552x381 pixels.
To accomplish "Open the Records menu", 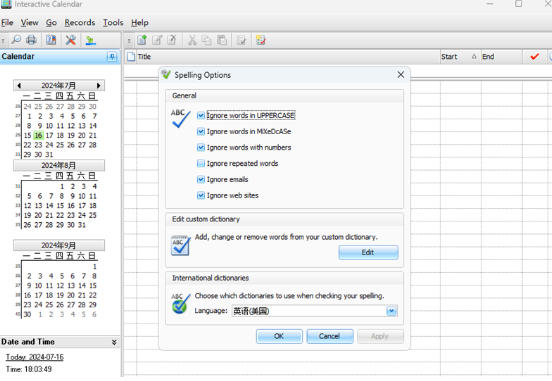I will pyautogui.click(x=80, y=23).
